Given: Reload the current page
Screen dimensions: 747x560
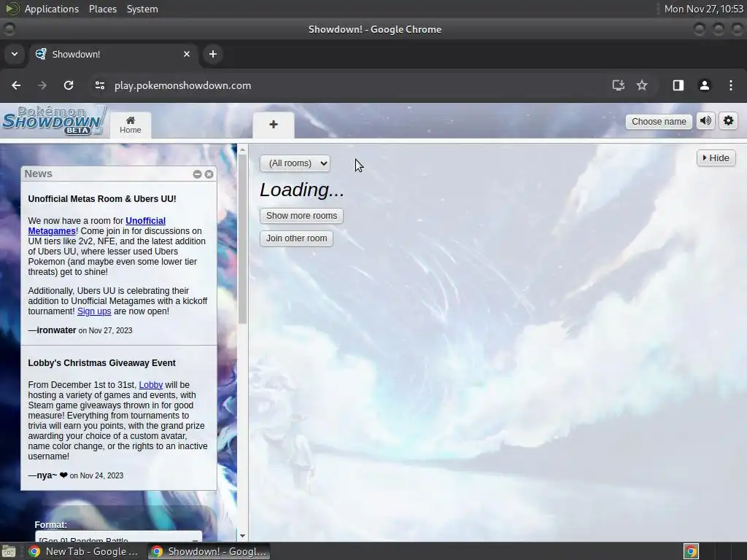Looking at the screenshot, I should tap(69, 85).
